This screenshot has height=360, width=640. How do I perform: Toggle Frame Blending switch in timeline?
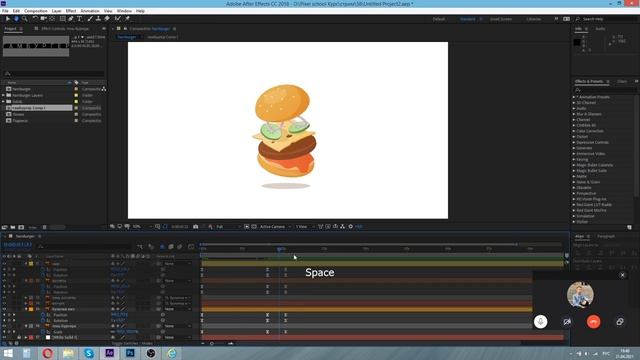171,247
